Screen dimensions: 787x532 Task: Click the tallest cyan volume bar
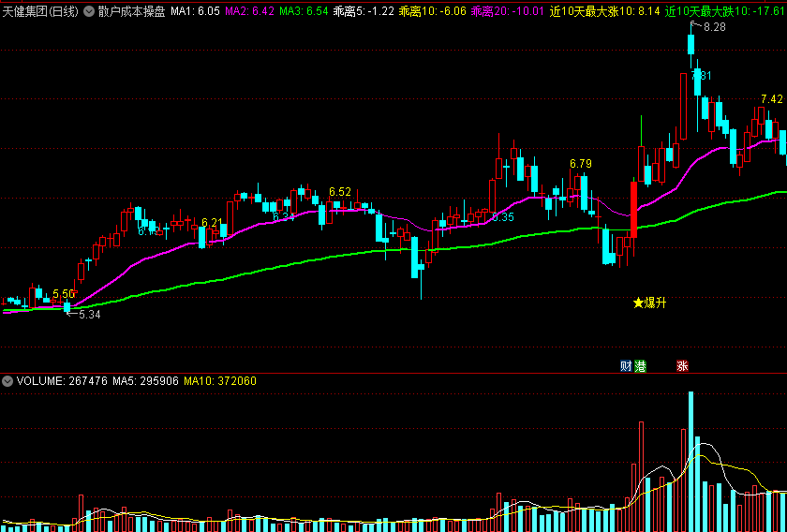coord(690,461)
